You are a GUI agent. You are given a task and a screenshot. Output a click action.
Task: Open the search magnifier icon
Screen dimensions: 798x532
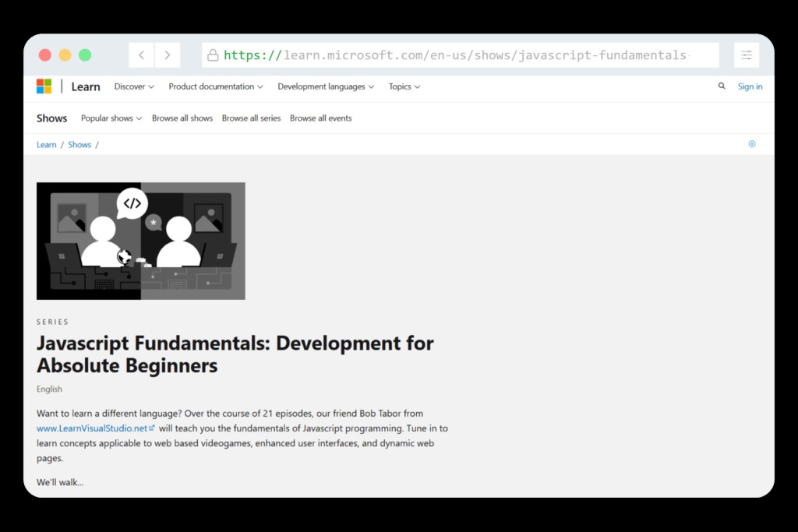(721, 86)
